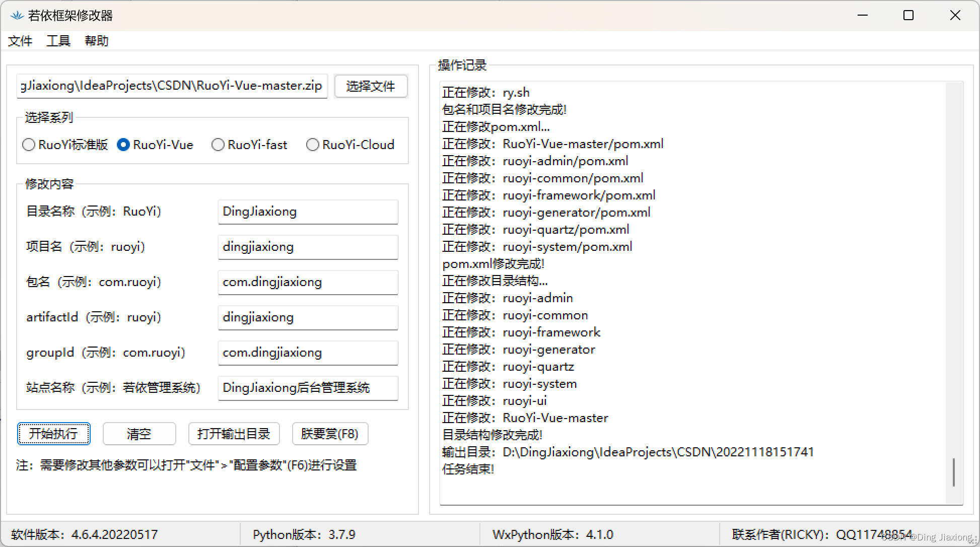The height and width of the screenshot is (547, 980).
Task: Click log line 任务结束!
Action: [468, 469]
